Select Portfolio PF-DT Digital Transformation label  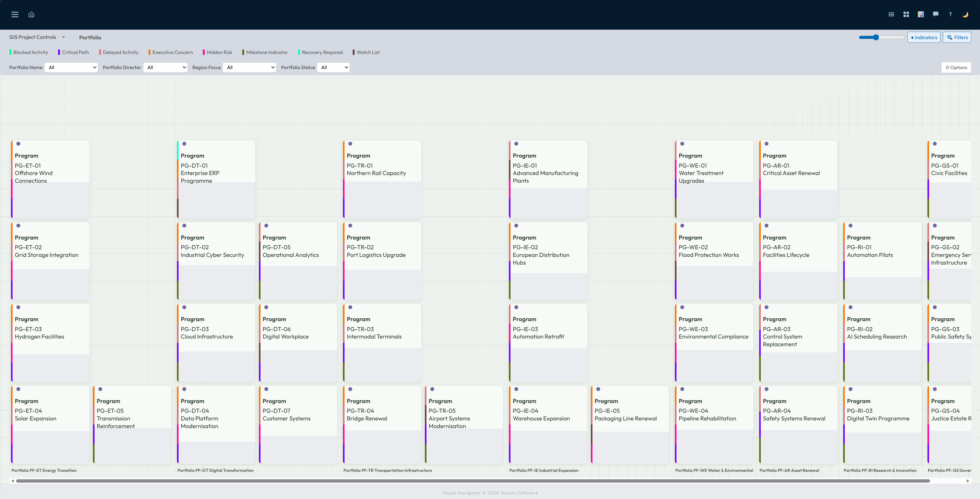[x=215, y=471]
